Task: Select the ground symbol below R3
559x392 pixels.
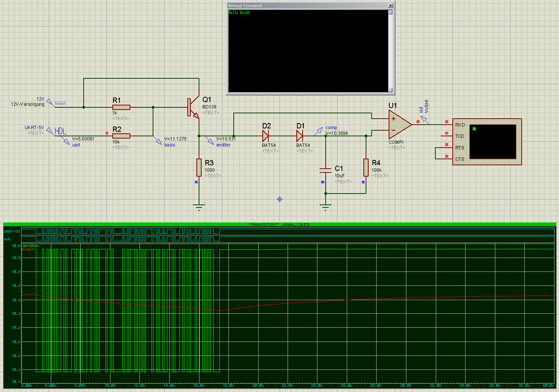Action: coord(199,207)
